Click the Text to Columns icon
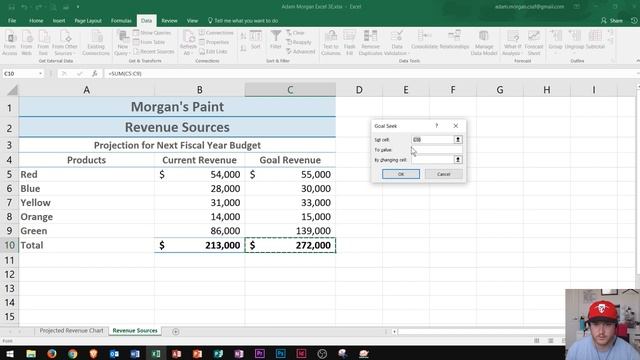The height and width of the screenshot is (360, 640). click(331, 43)
